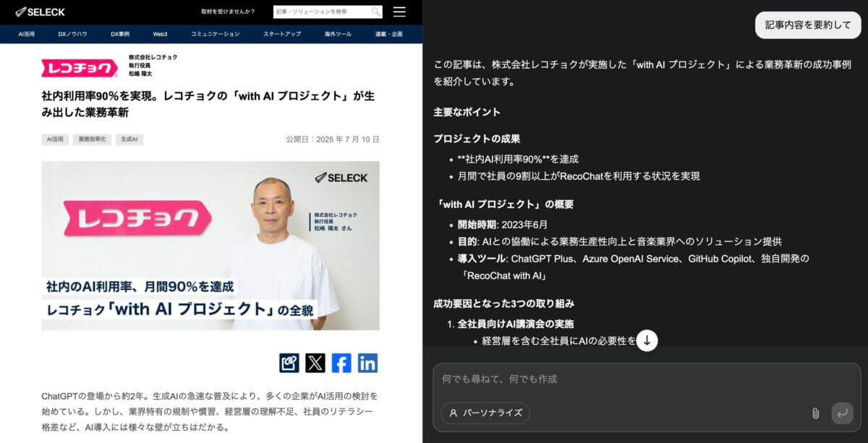Click the AI活用 article tag
The image size is (868, 443).
point(55,139)
